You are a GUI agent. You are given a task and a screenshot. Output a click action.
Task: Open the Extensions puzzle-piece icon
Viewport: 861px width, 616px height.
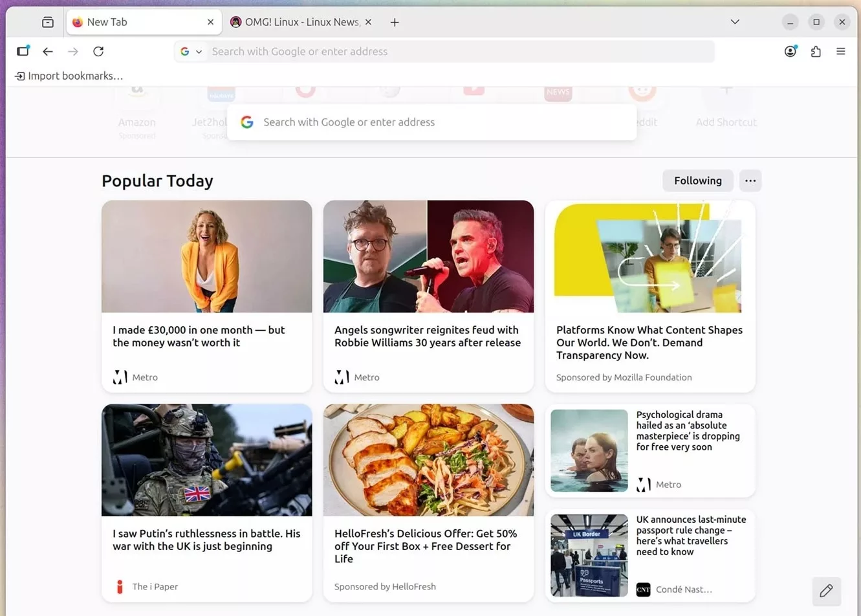tap(816, 51)
